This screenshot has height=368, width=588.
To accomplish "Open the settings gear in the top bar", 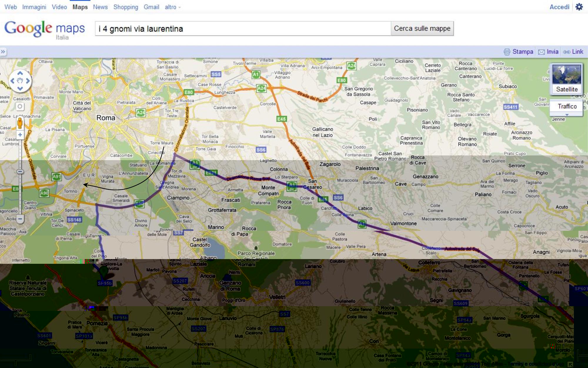I will click(x=579, y=7).
